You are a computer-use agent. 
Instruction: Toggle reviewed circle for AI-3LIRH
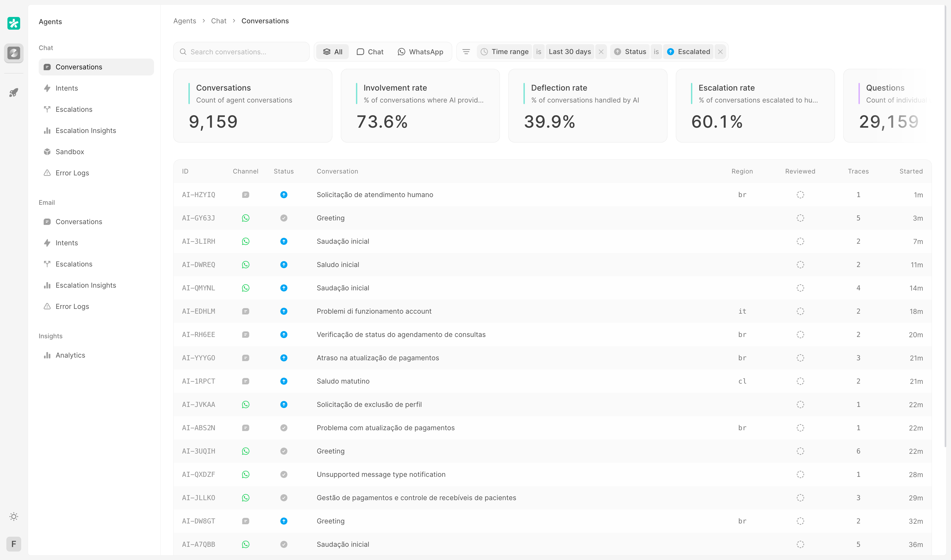(x=800, y=242)
